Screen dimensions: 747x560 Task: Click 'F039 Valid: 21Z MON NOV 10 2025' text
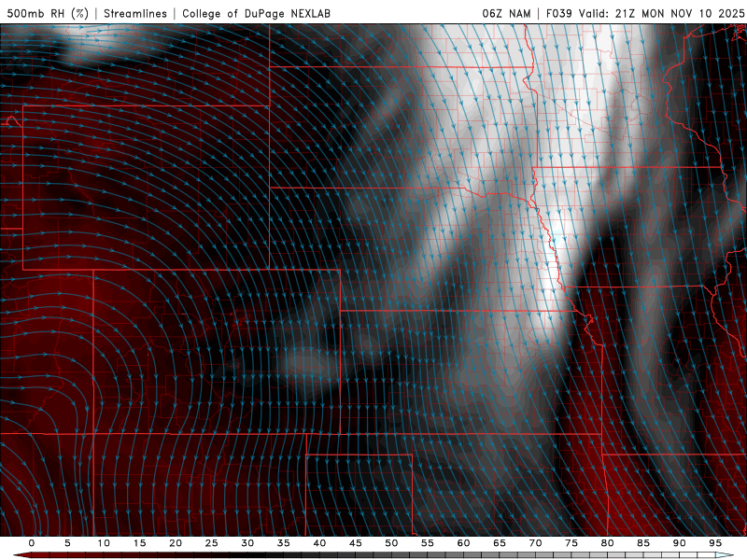click(644, 13)
